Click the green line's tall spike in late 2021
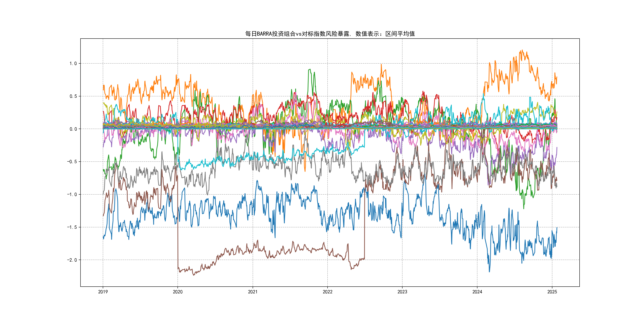 [310, 70]
